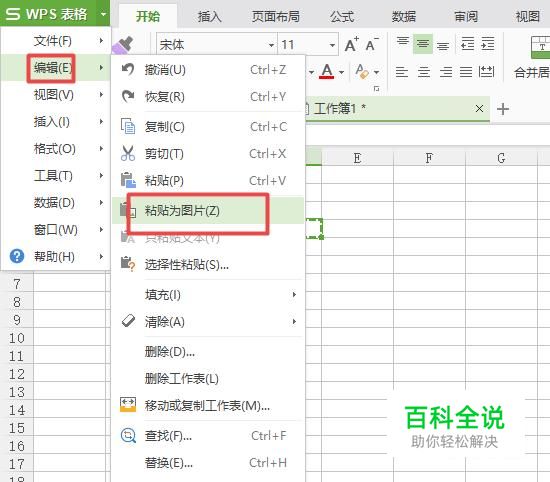
Task: Increase font size with A+ icon
Action: (351, 44)
